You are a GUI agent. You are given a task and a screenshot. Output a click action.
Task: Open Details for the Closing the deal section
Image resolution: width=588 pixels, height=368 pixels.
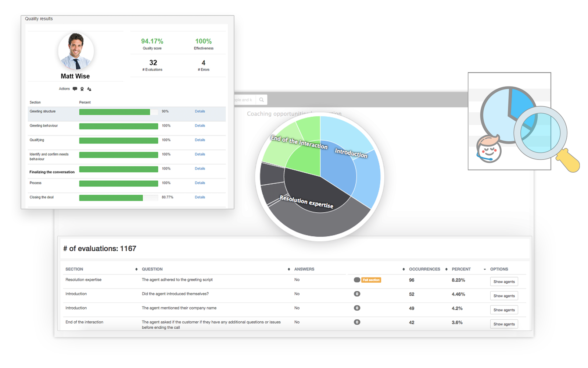[200, 197]
